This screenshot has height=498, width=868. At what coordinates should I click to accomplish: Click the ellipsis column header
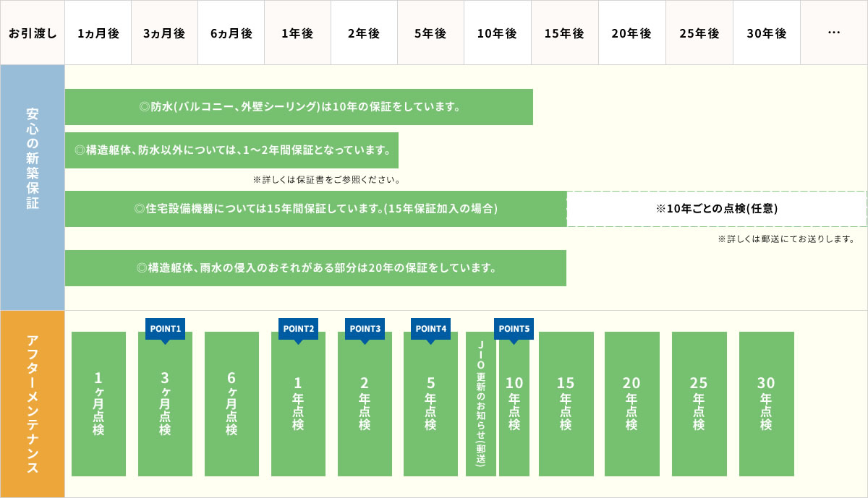[x=833, y=33]
